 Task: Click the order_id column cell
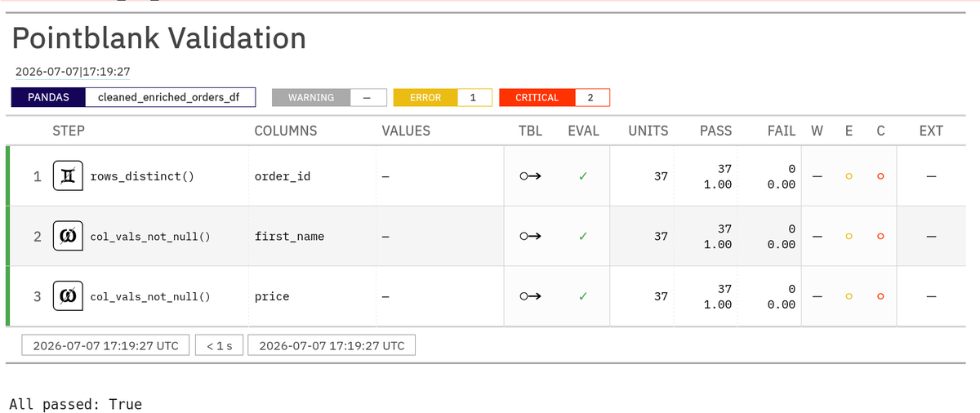283,176
